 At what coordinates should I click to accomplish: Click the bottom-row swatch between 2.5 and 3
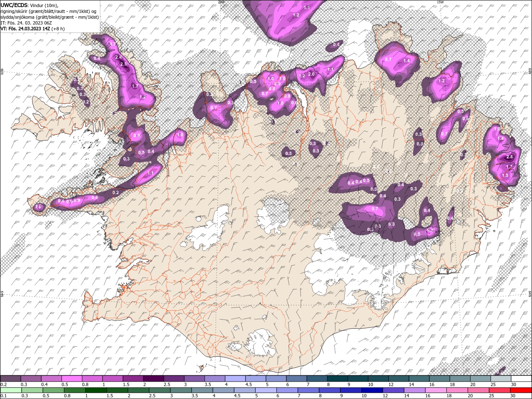coord(160,390)
